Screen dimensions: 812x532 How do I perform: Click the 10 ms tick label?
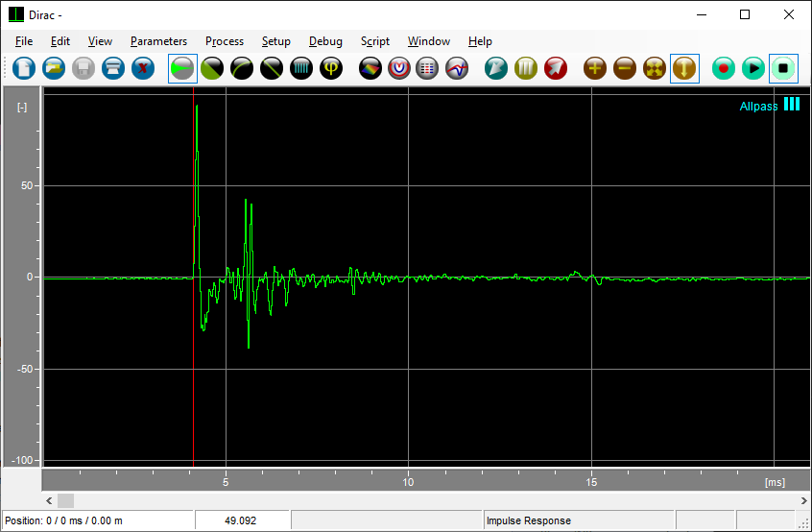click(408, 482)
